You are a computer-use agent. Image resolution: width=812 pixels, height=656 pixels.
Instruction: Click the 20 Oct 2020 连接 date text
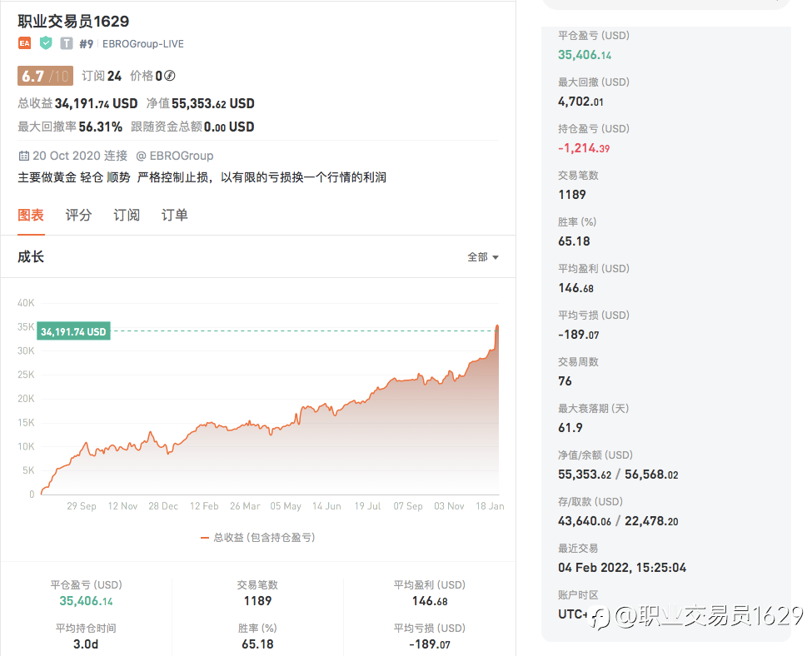pyautogui.click(x=80, y=156)
